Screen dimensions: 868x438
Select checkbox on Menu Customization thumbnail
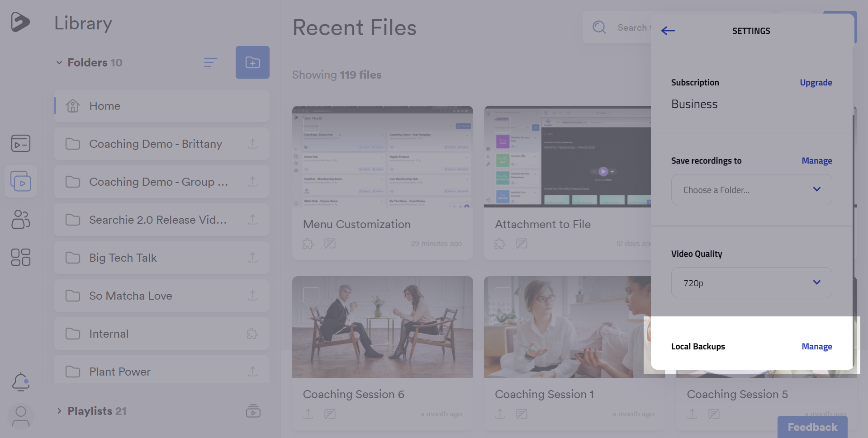click(x=311, y=125)
